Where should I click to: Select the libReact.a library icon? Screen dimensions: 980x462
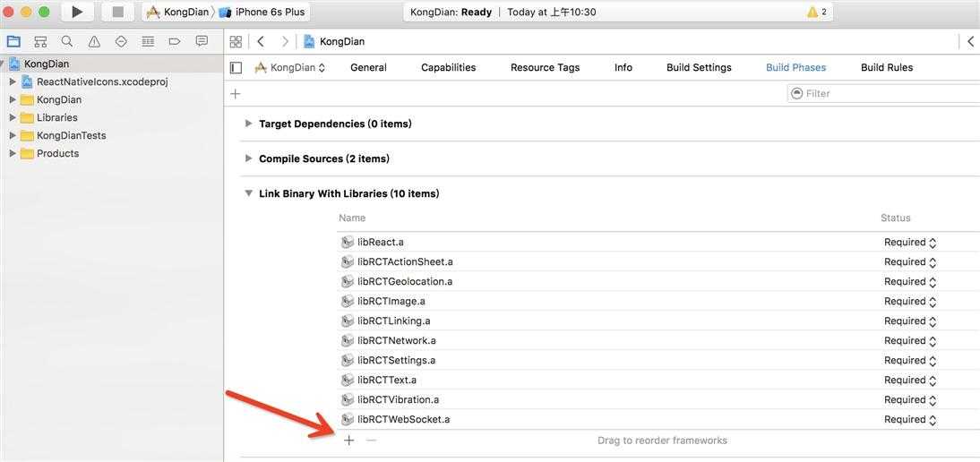click(348, 243)
